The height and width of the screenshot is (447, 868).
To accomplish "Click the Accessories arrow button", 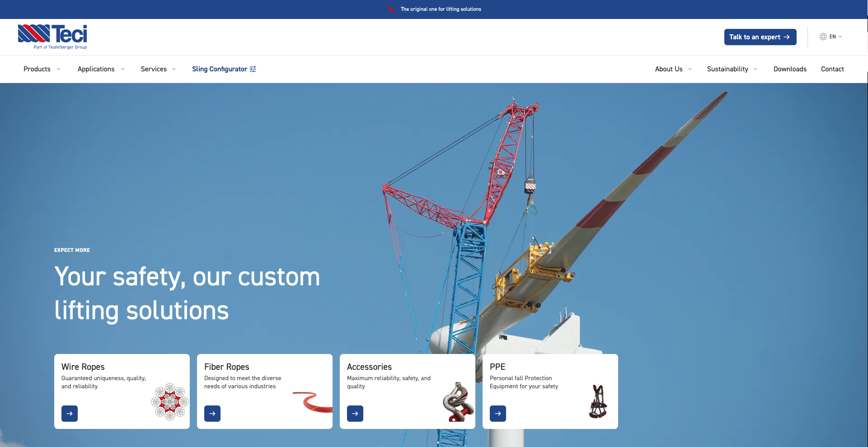I will point(355,414).
